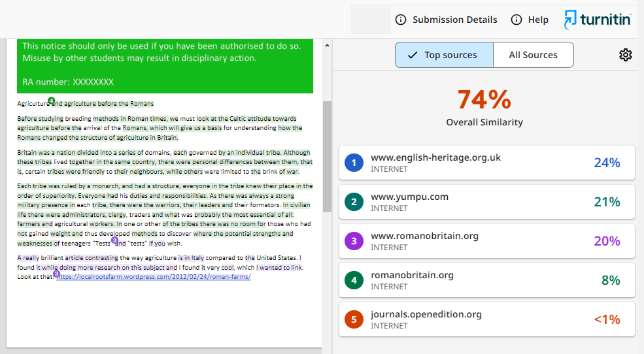Screen dimensions: 644x354
Task: Expand the www.romanobritain.org source card
Action: tap(487, 241)
